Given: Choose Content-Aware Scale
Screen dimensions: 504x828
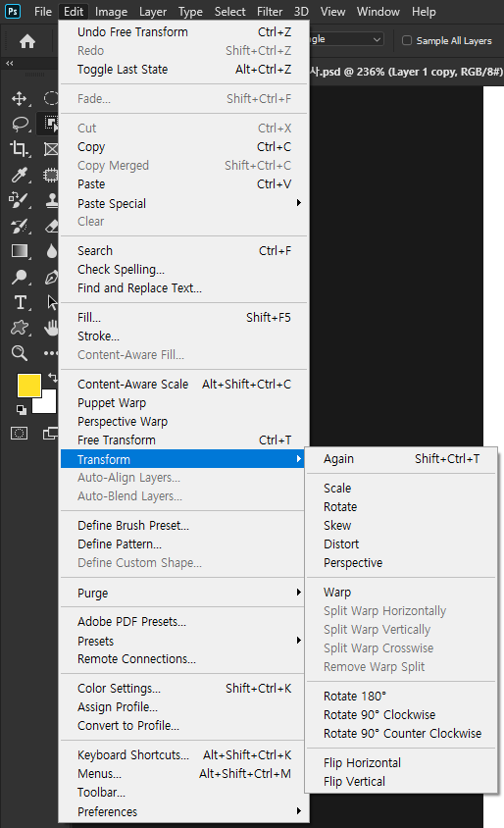Looking at the screenshot, I should coord(184,384).
